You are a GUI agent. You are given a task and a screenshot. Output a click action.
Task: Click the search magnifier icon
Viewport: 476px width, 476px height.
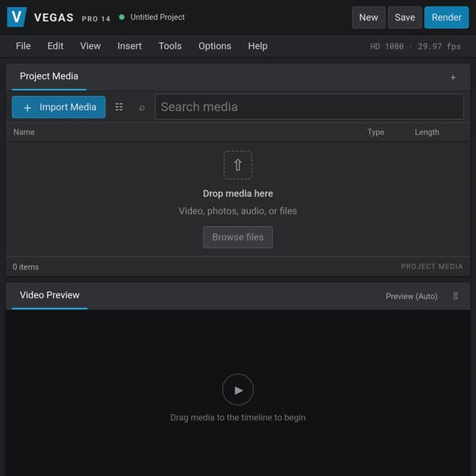tap(142, 108)
